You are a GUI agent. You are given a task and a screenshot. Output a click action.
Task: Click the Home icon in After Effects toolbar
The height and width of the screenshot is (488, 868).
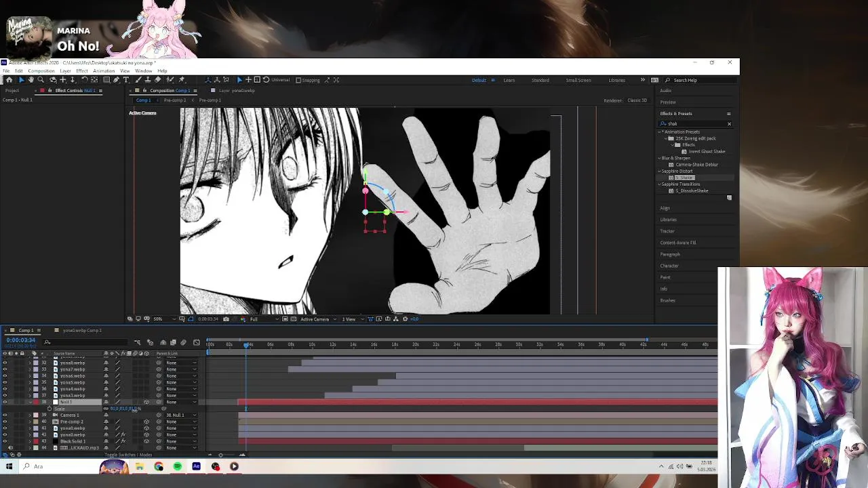9,80
